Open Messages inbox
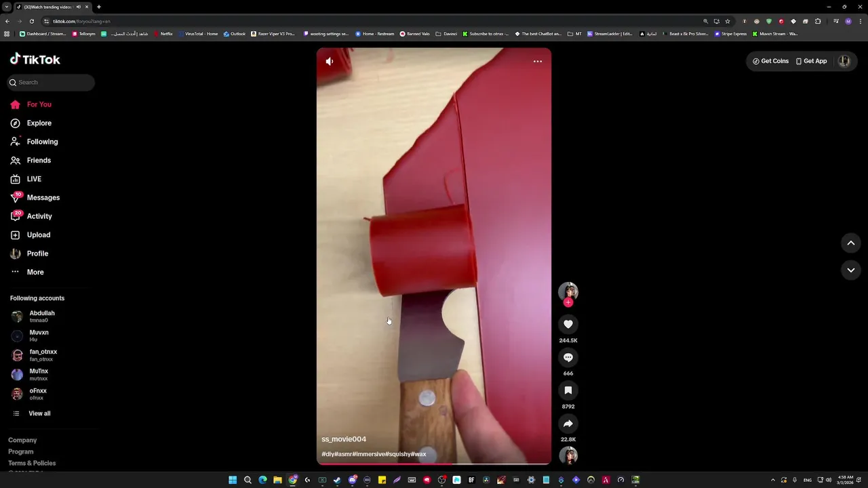The width and height of the screenshot is (868, 488). click(35, 198)
